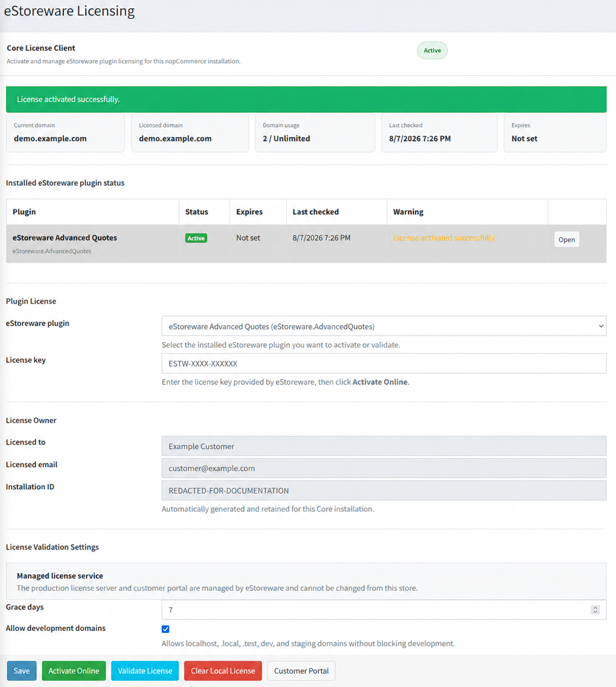Click the Installation ID label
Image resolution: width=616 pixels, height=687 pixels.
pos(30,487)
